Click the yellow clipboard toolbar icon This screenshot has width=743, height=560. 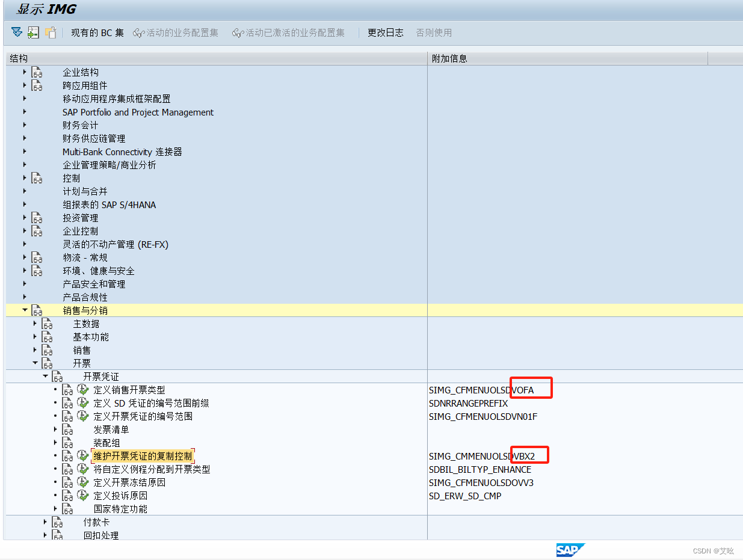click(x=51, y=32)
